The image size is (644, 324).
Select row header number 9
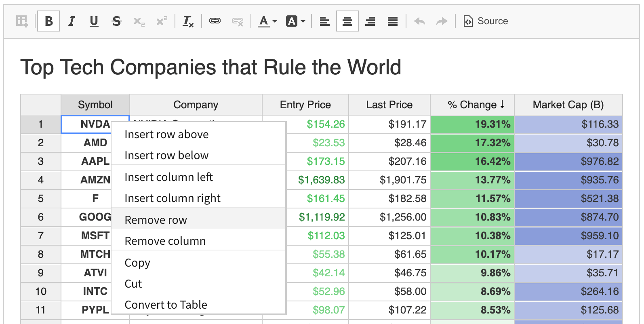[41, 273]
